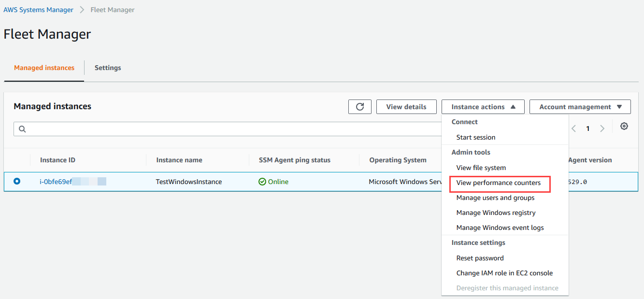Click the refresh icon button
Viewport: 644px width, 299px height.
(360, 107)
